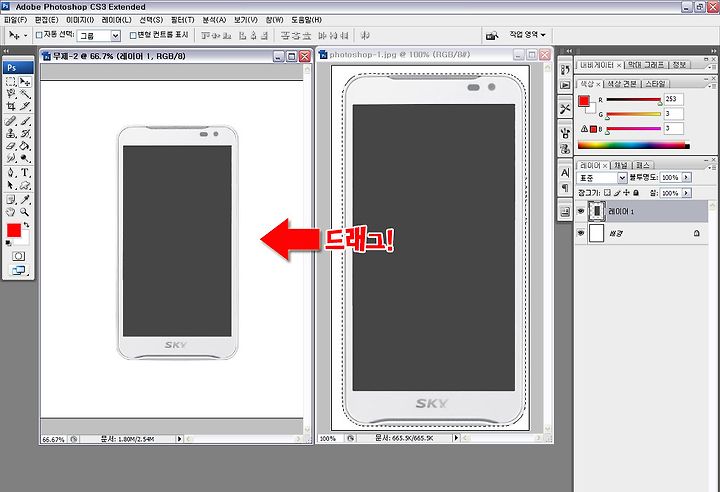The image size is (720, 492).
Task: Open the 필터(T) menu
Action: 182,20
